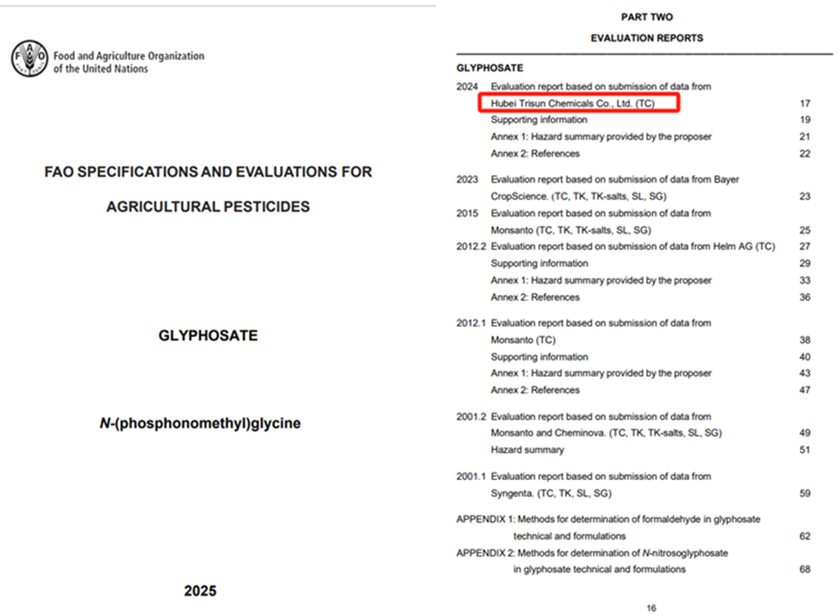Click page number 17 in the contents
This screenshot has height=616, width=840.
pos(804,104)
